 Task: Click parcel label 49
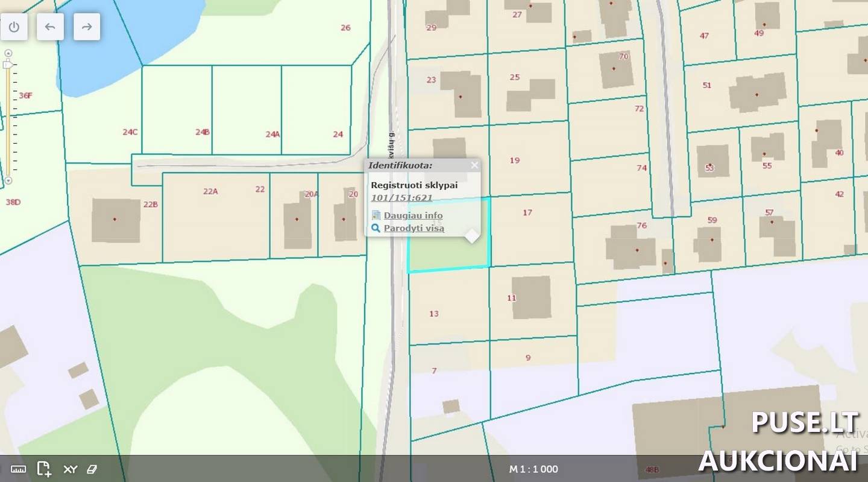tap(759, 33)
